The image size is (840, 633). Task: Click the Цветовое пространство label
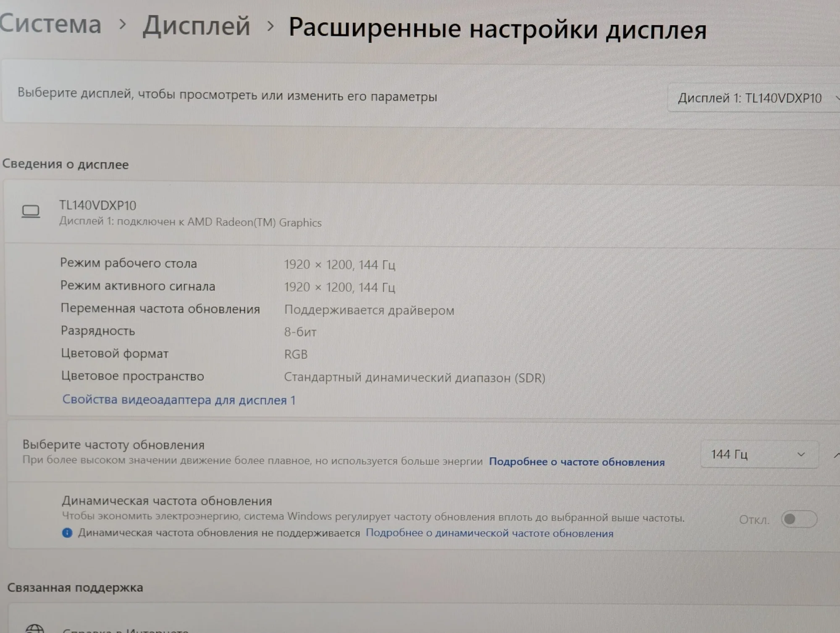132,376
